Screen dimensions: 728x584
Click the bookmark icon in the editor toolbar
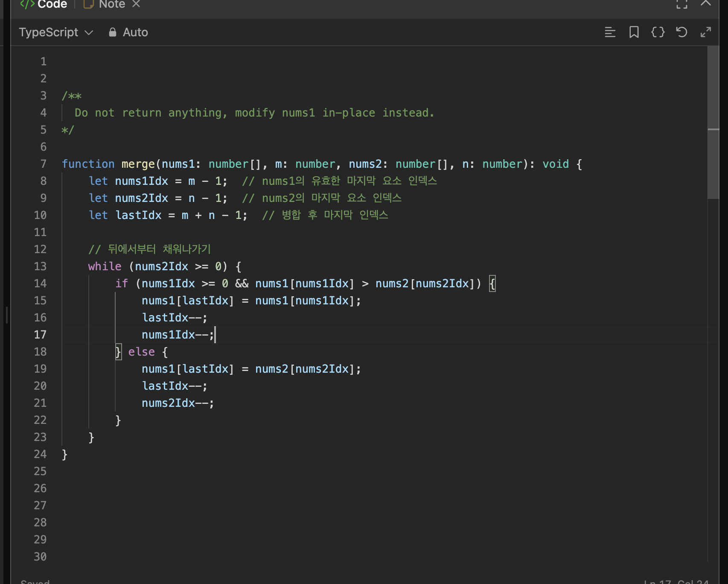pyautogui.click(x=634, y=32)
